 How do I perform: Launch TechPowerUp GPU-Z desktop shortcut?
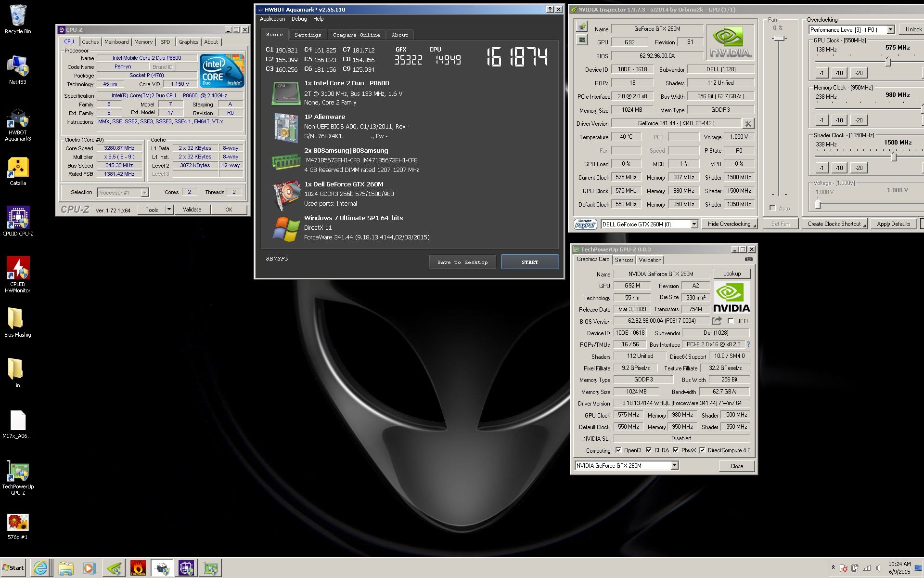pyautogui.click(x=18, y=478)
